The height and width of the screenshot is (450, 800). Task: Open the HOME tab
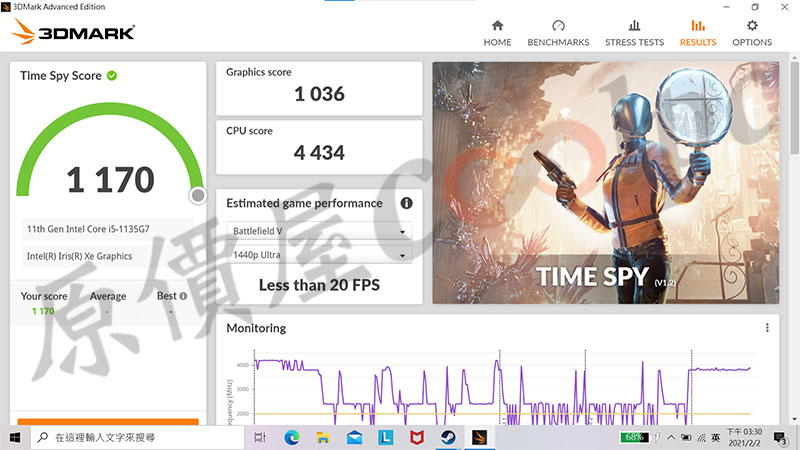tap(497, 33)
